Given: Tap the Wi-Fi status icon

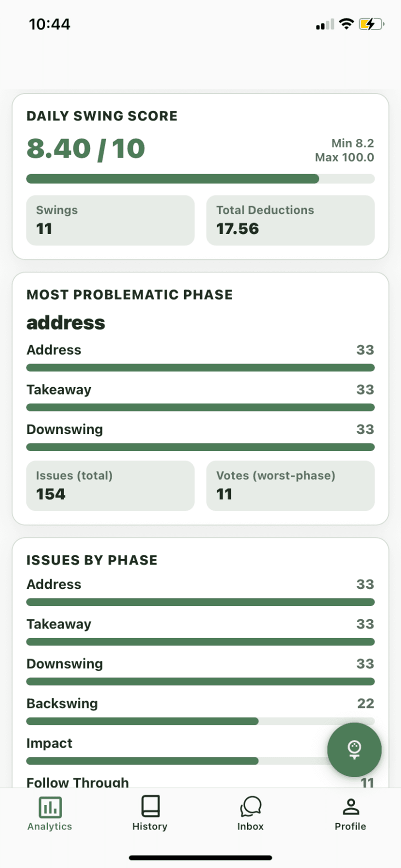Looking at the screenshot, I should [x=346, y=23].
